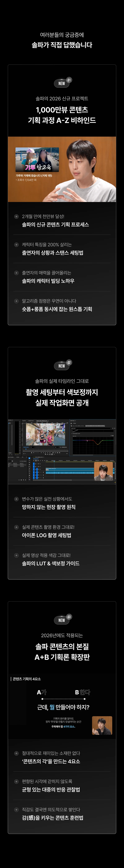Click the '실제 작업화면 공개' headline
Screen dimensions: 124x868
pos(62,403)
